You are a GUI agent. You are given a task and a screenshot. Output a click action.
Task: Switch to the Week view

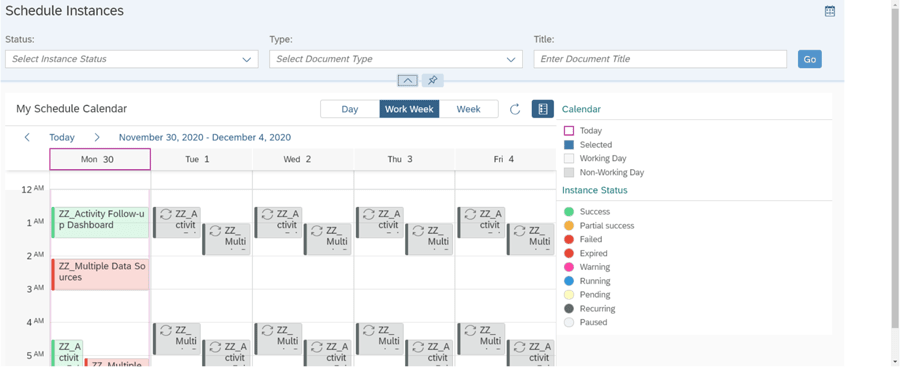(468, 109)
